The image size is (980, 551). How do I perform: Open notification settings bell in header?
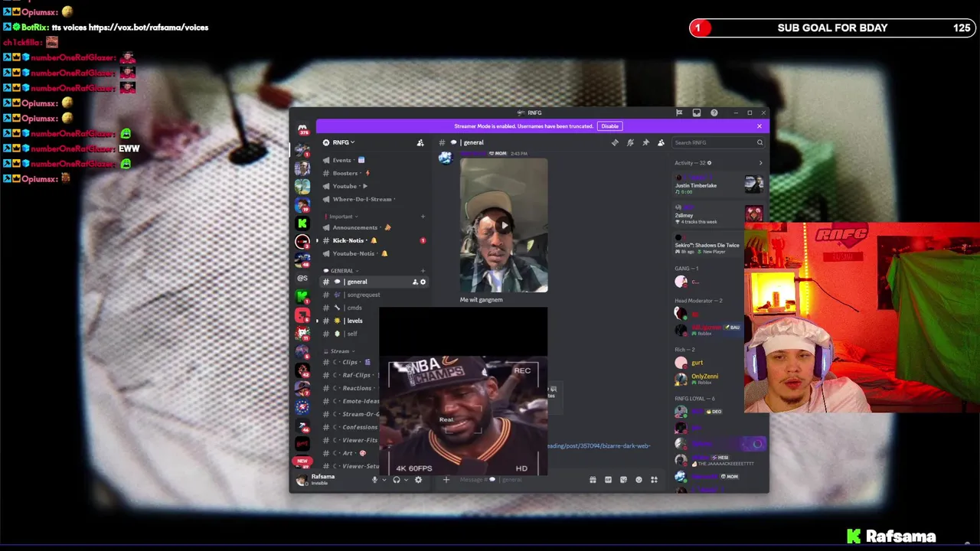coord(630,142)
